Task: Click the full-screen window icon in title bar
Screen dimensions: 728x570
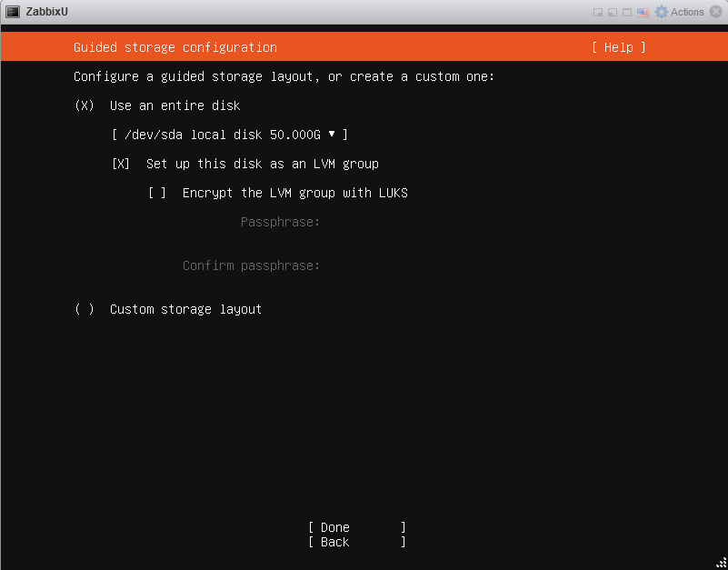Action: [x=627, y=12]
